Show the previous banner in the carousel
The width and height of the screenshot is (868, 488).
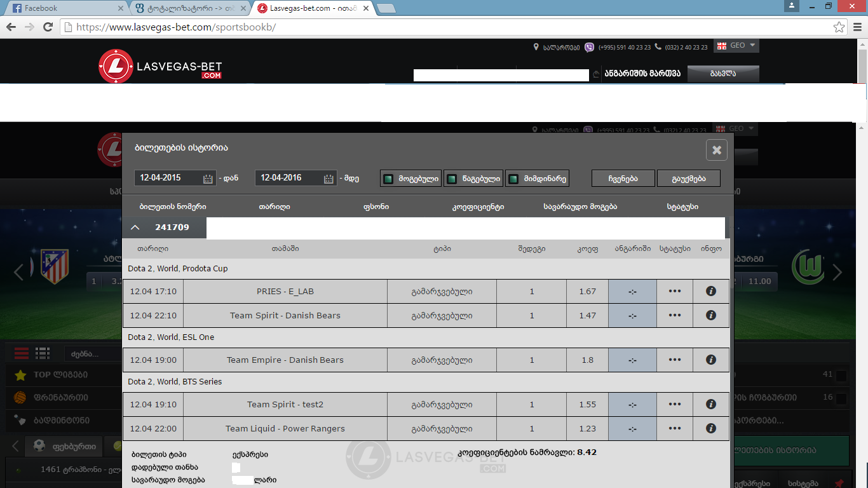click(x=18, y=272)
